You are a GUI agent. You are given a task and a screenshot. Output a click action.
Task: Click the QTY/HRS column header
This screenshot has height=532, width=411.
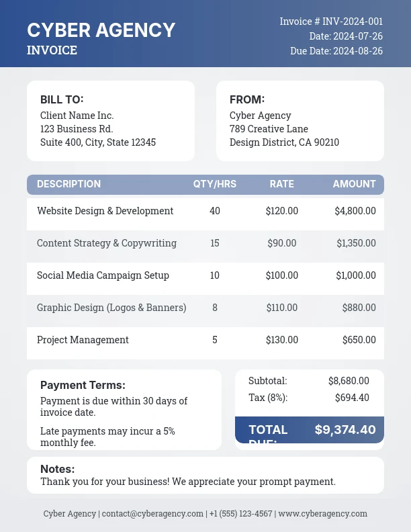point(215,184)
